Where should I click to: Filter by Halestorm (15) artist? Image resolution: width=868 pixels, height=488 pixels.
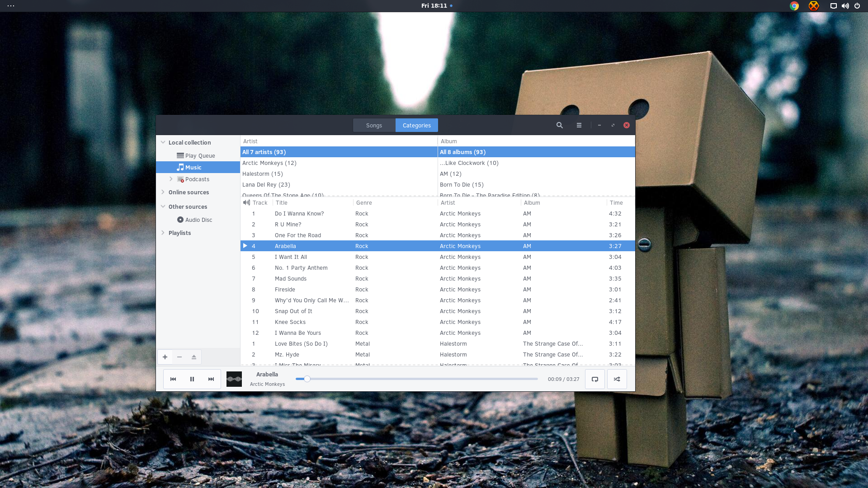pyautogui.click(x=339, y=174)
